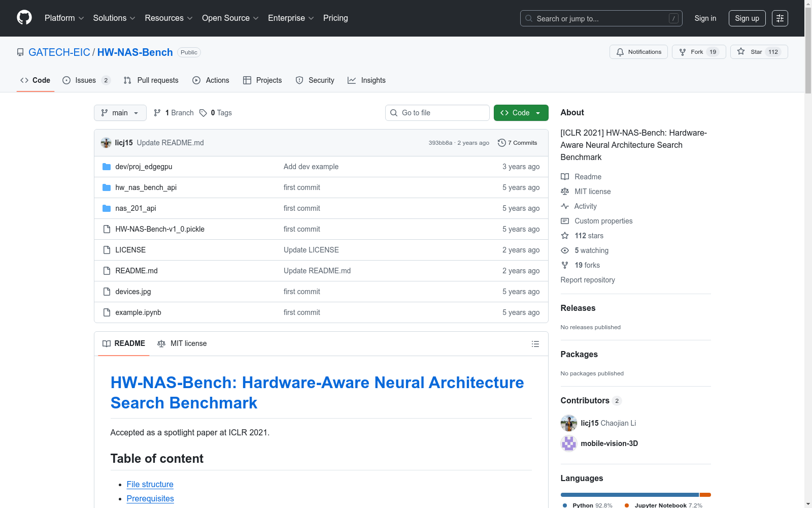Switch to the Pull requests tab
The image size is (812, 508).
(151, 80)
